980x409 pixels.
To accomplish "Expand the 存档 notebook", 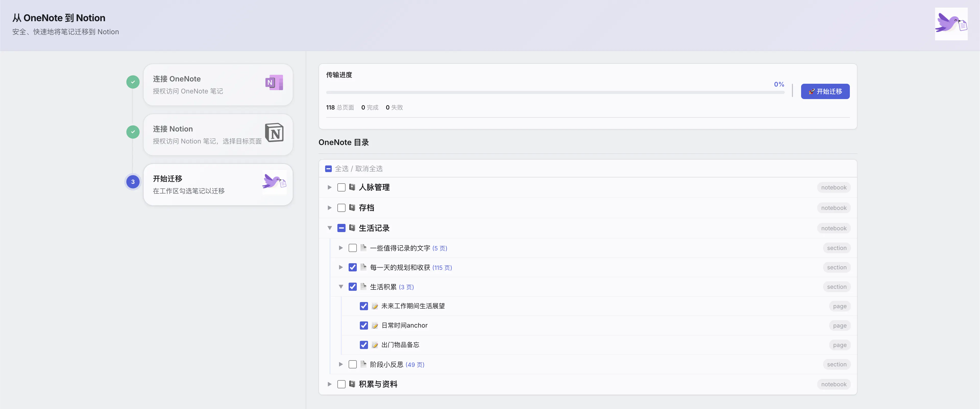I will tap(329, 208).
